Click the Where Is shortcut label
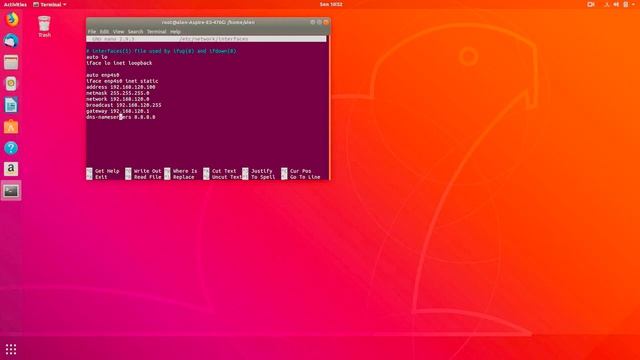Image resolution: width=640 pixels, height=360 pixels. coord(185,171)
